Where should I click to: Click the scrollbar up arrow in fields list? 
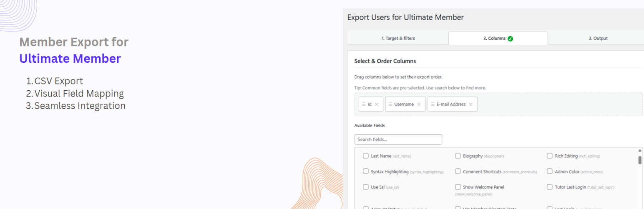pyautogui.click(x=640, y=150)
